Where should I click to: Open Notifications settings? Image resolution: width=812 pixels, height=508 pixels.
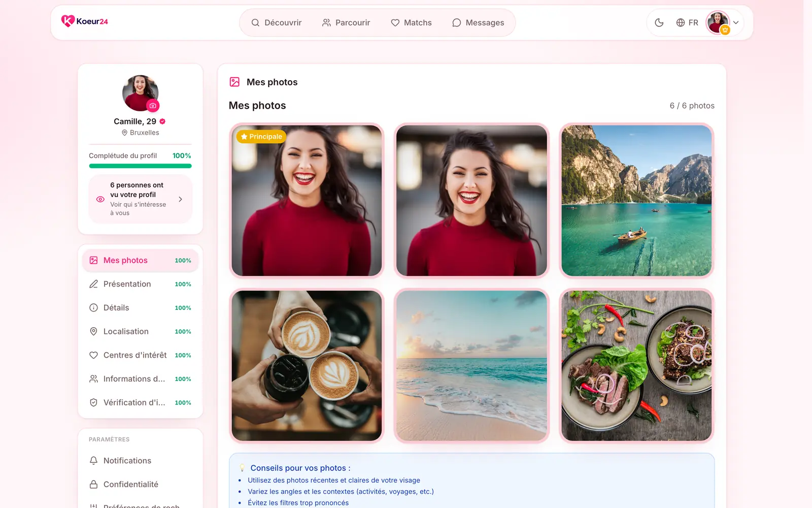click(x=140, y=461)
